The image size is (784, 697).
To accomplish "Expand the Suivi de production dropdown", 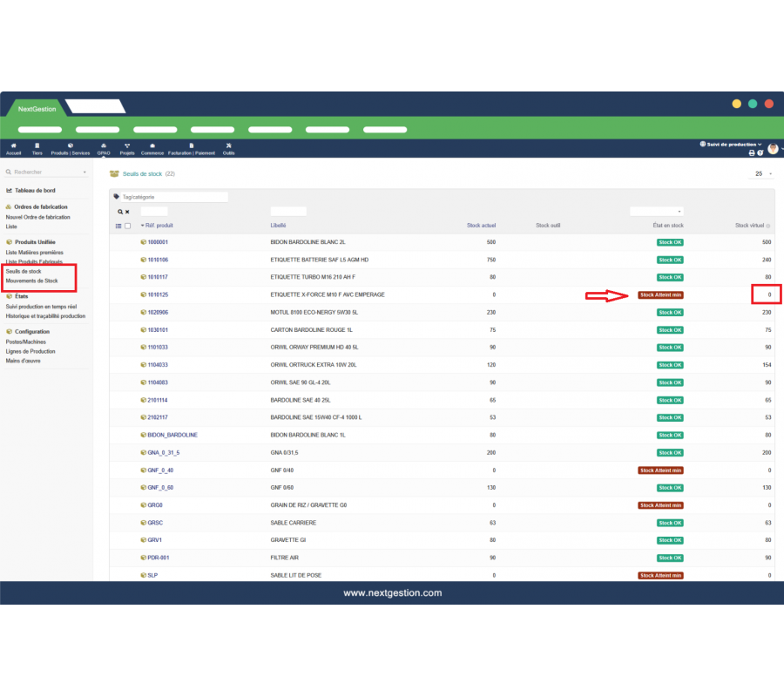I will coord(733,144).
